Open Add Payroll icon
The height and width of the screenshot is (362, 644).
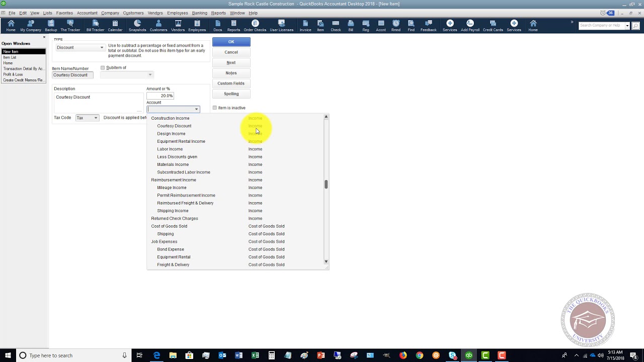tap(470, 26)
